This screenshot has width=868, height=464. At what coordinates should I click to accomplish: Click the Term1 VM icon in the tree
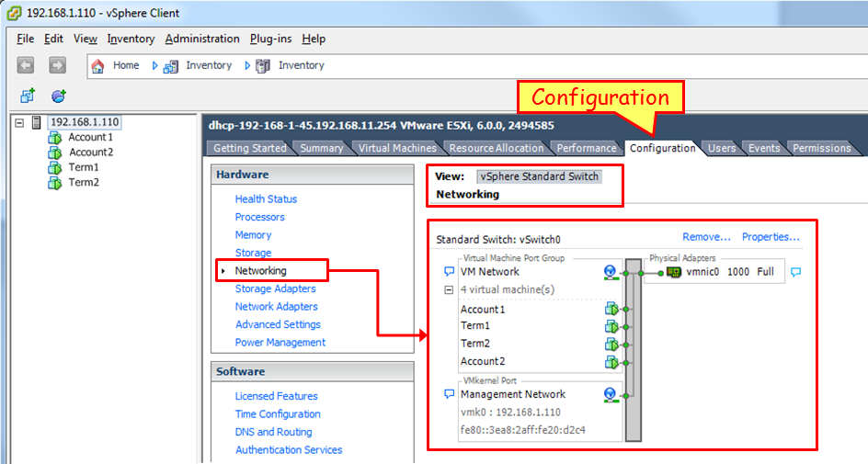click(x=55, y=167)
